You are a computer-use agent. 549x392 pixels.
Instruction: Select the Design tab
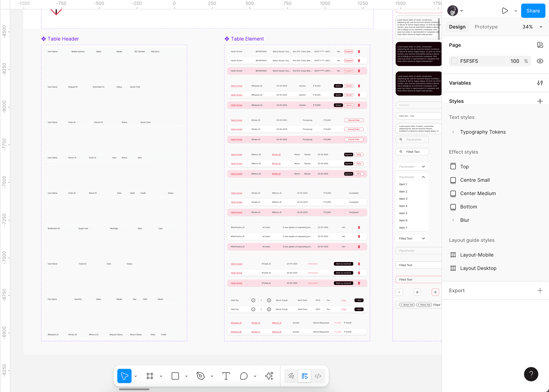click(457, 27)
